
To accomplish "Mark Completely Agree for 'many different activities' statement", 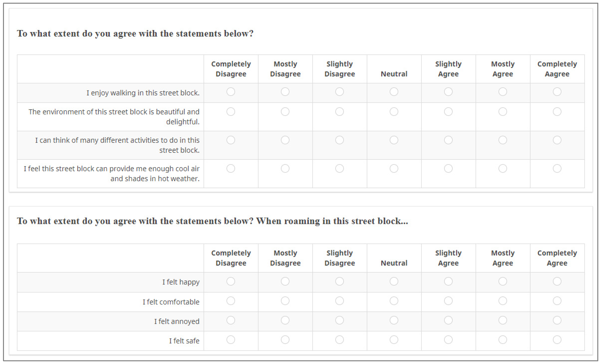I will click(x=557, y=140).
